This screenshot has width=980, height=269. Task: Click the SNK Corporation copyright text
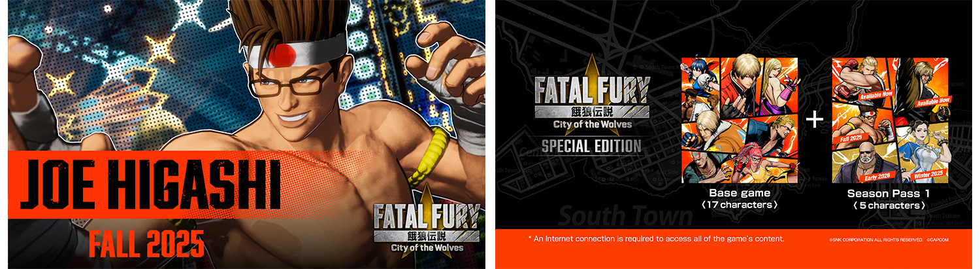tap(876, 240)
